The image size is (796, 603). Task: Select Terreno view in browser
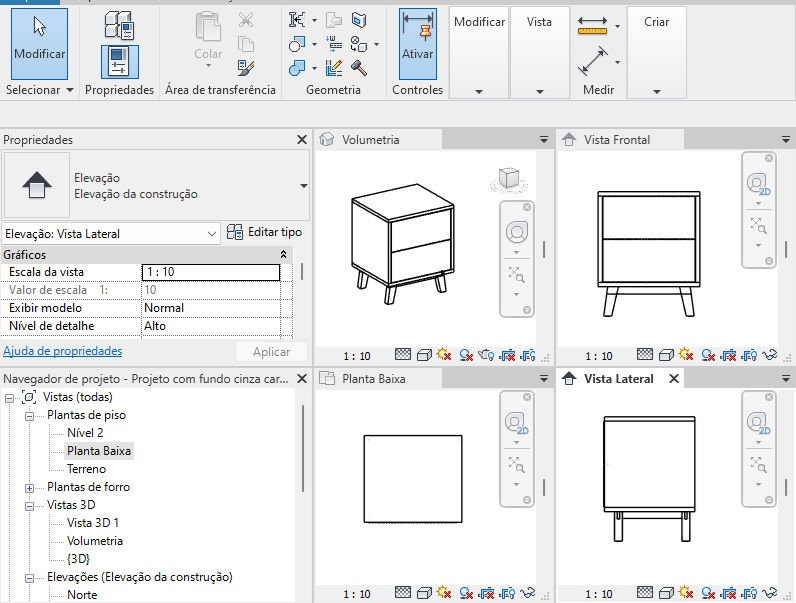tap(86, 469)
